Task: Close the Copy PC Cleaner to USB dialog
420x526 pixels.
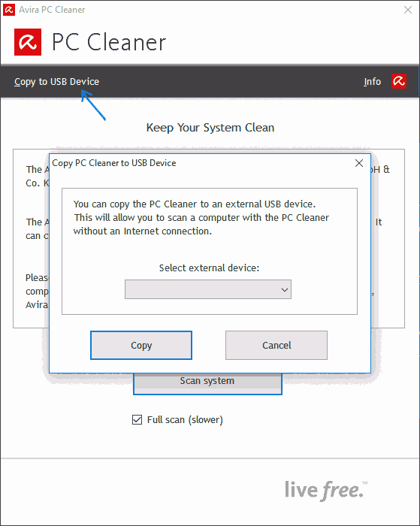Action: tap(359, 163)
